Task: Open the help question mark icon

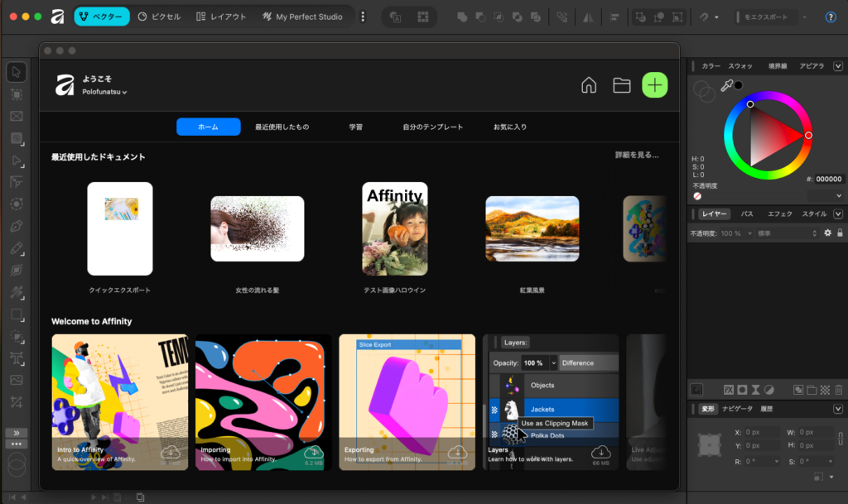Action: click(x=831, y=17)
